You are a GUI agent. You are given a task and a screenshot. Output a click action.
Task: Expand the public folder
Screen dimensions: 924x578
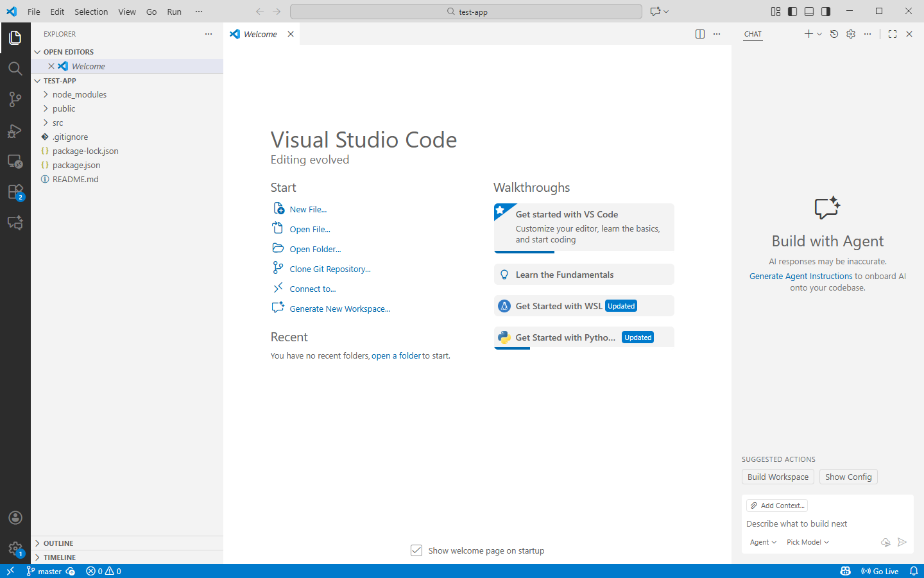127,108
